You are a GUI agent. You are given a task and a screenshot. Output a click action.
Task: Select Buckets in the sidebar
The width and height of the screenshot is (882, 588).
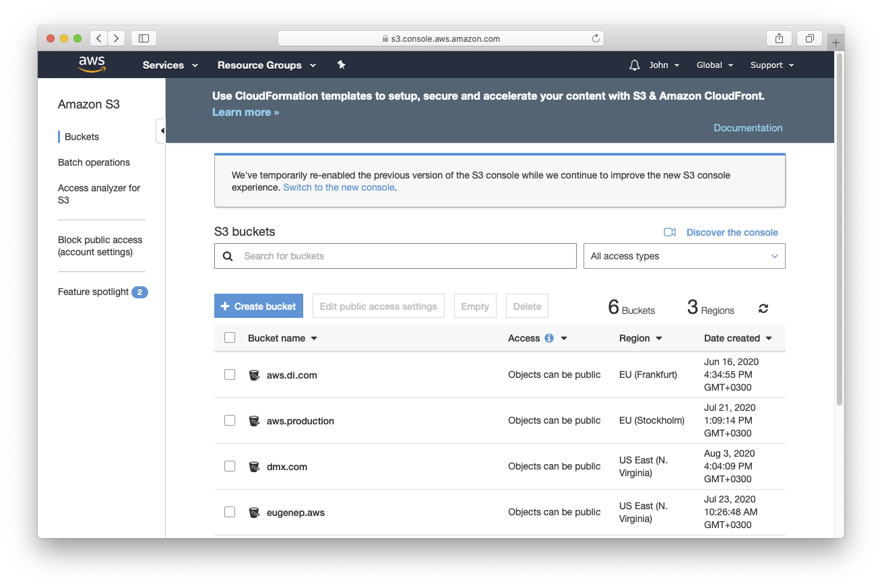82,137
